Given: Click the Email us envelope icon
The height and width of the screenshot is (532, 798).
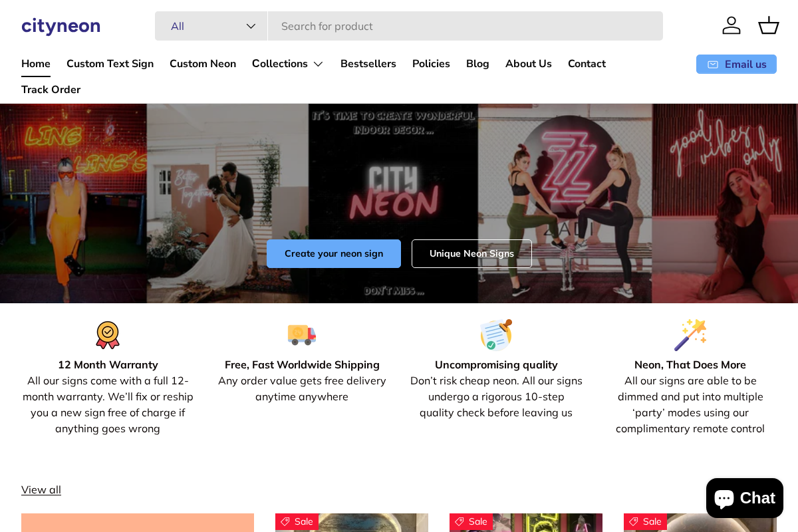Looking at the screenshot, I should click(x=712, y=64).
